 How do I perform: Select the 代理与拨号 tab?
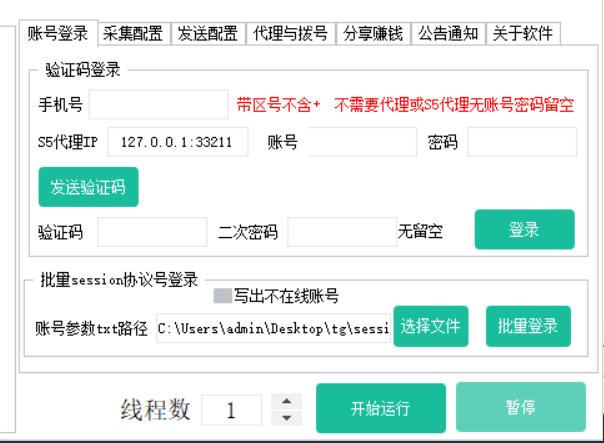point(289,33)
